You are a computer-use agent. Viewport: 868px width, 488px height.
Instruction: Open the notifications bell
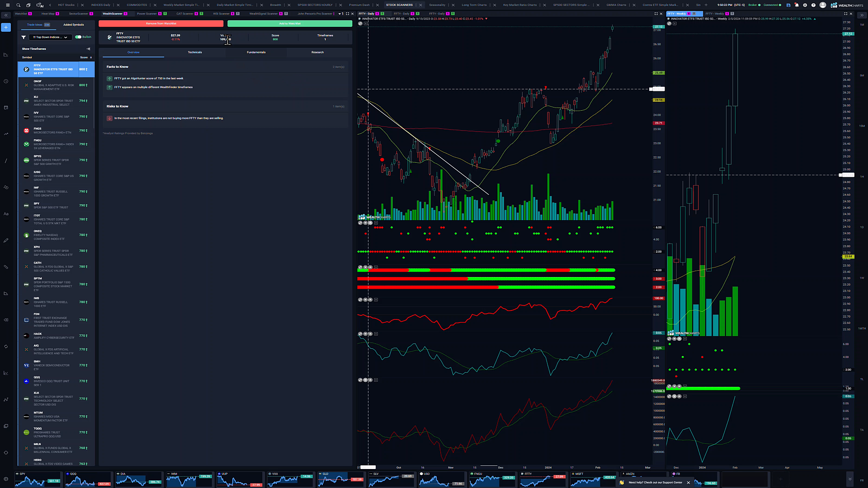click(797, 5)
